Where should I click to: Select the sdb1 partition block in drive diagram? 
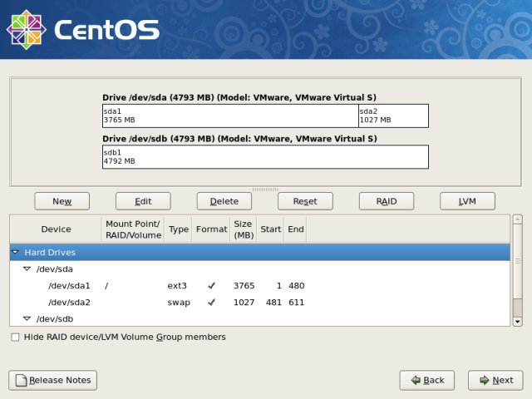tap(264, 157)
